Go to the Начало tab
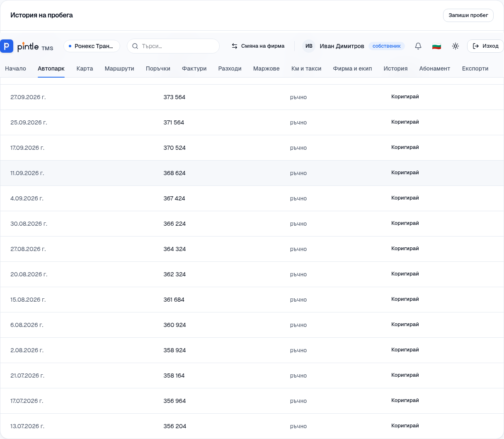Viewport: 504px width, 439px height. click(x=15, y=68)
